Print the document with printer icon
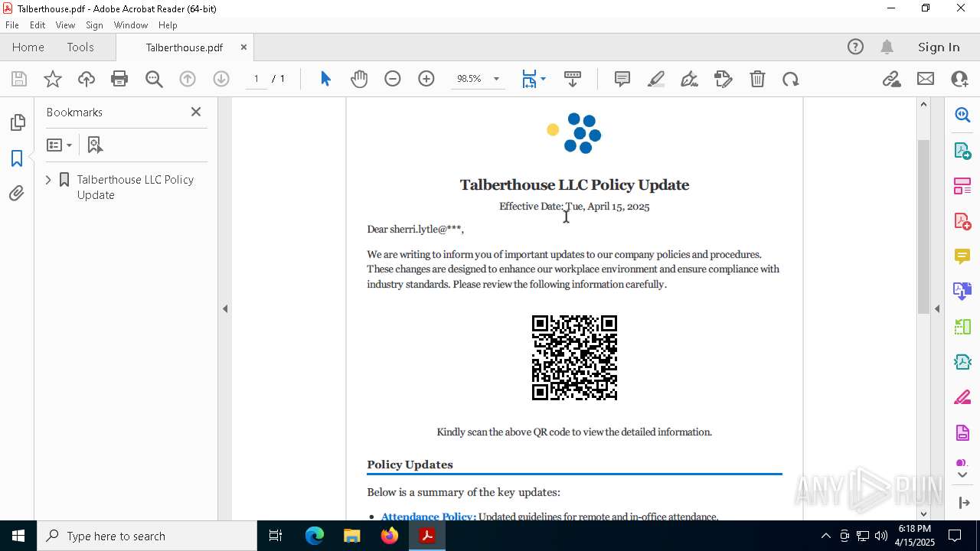Screen dimensions: 980x551 [x=119, y=79]
